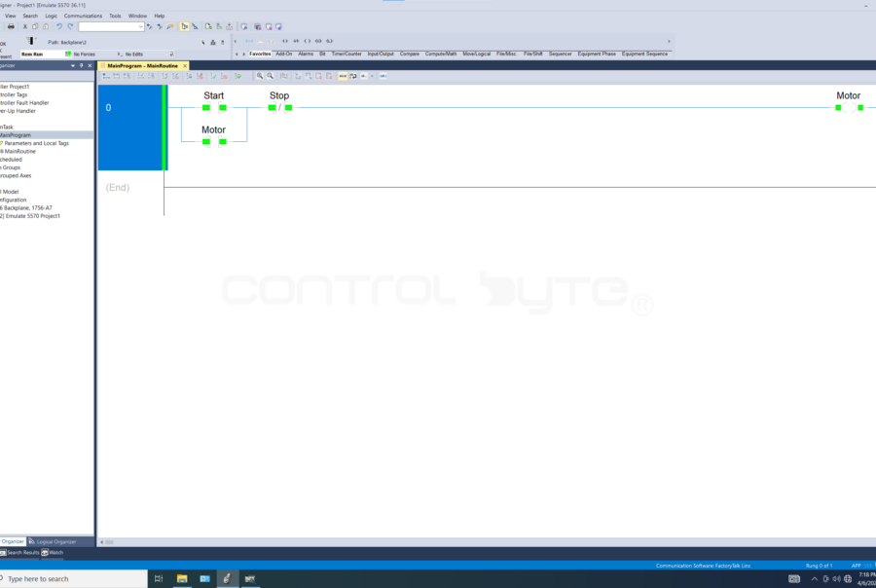Viewport: 876px width, 588px height.
Task: Open the Communications menu
Action: [x=84, y=16]
